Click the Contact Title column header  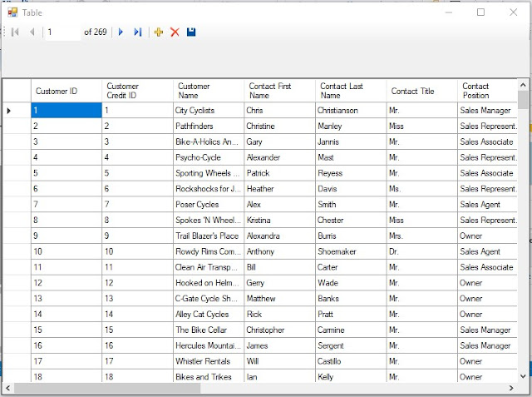tap(421, 91)
